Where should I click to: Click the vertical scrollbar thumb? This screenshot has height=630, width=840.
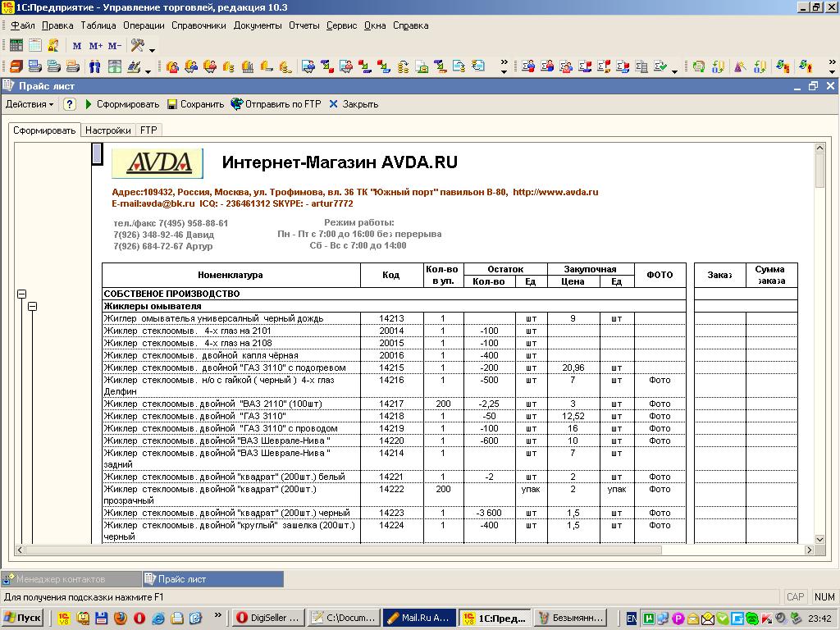(819, 170)
